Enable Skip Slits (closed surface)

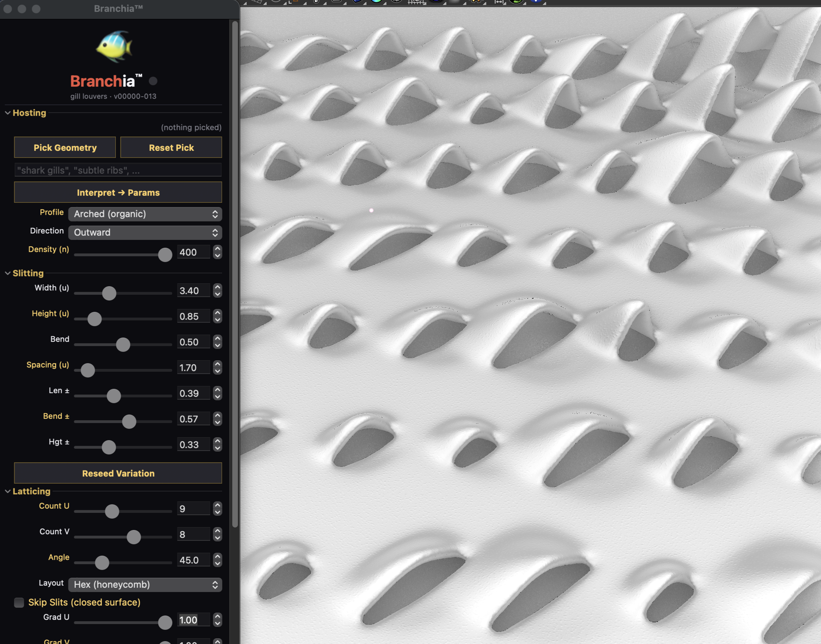[19, 602]
